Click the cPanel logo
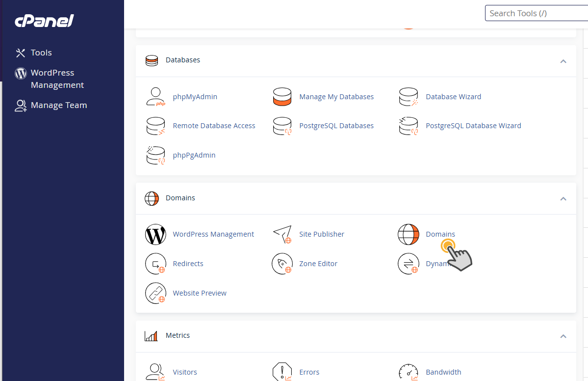588x381 pixels. (x=44, y=21)
